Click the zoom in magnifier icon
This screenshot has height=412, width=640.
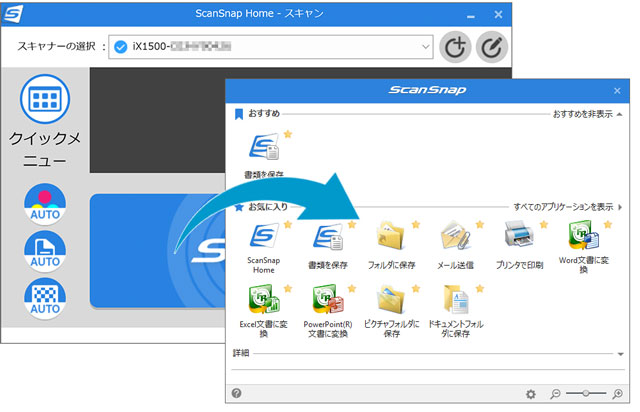tap(618, 394)
